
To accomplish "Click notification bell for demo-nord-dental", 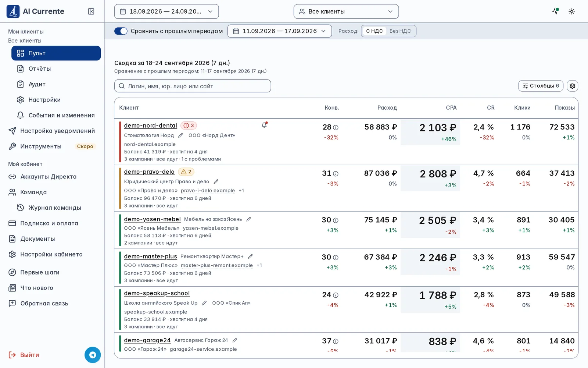I will click(x=264, y=125).
